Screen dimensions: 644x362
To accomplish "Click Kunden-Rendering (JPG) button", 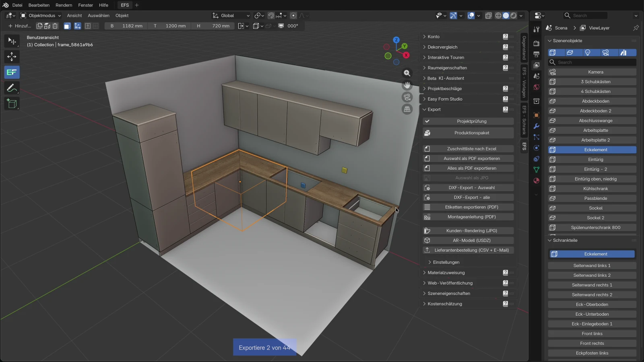I will click(468, 231).
